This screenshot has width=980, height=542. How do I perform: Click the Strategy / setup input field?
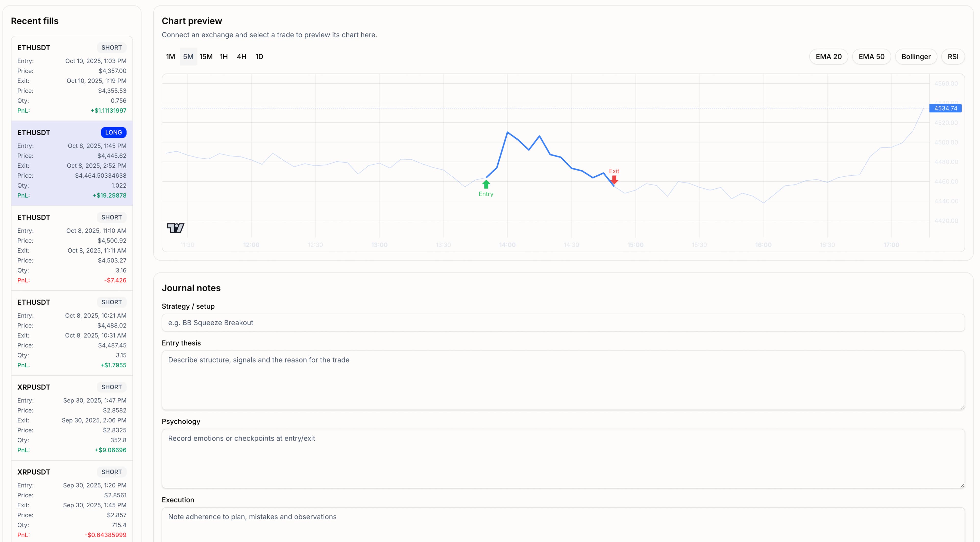[x=563, y=323]
